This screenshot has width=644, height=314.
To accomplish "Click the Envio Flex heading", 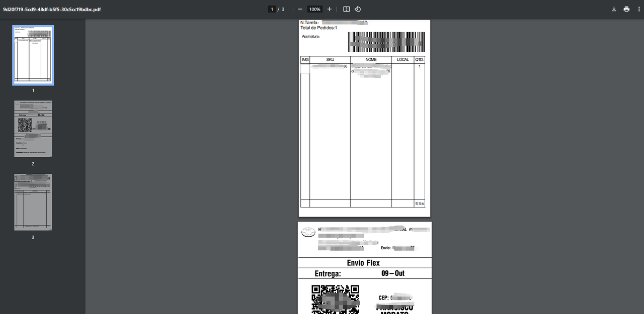I will pos(363,263).
